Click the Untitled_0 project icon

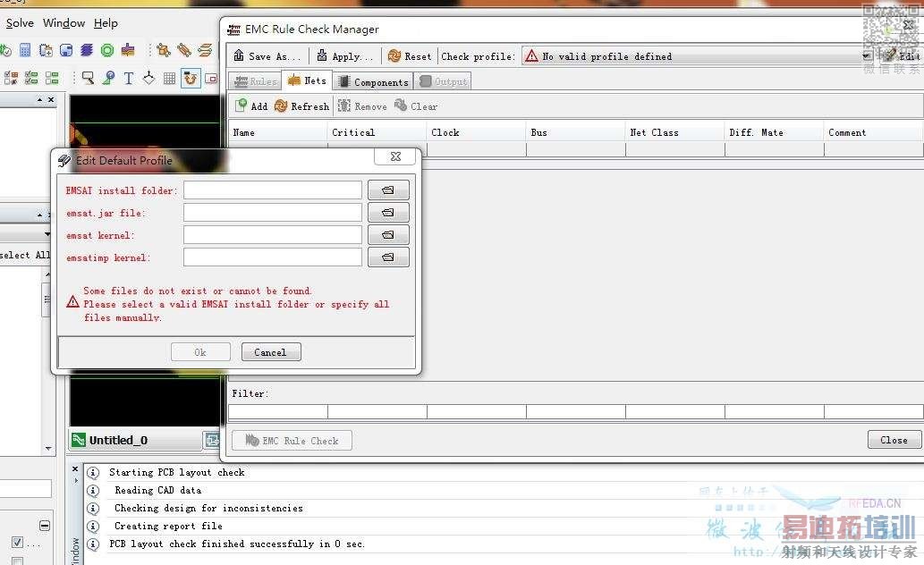tap(79, 440)
